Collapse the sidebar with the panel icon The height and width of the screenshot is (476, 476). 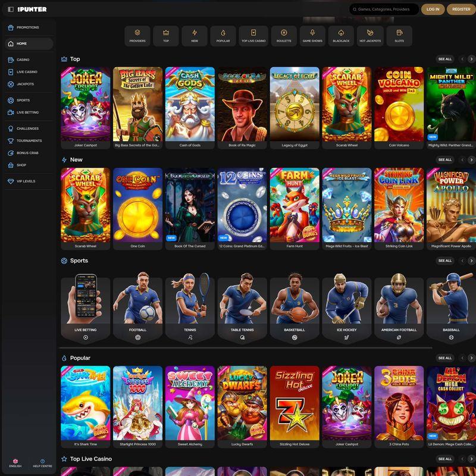tap(11, 10)
